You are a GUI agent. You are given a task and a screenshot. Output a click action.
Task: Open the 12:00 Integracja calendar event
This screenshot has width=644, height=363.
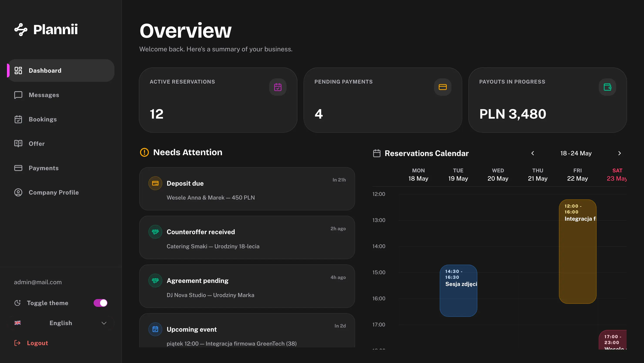tap(578, 252)
